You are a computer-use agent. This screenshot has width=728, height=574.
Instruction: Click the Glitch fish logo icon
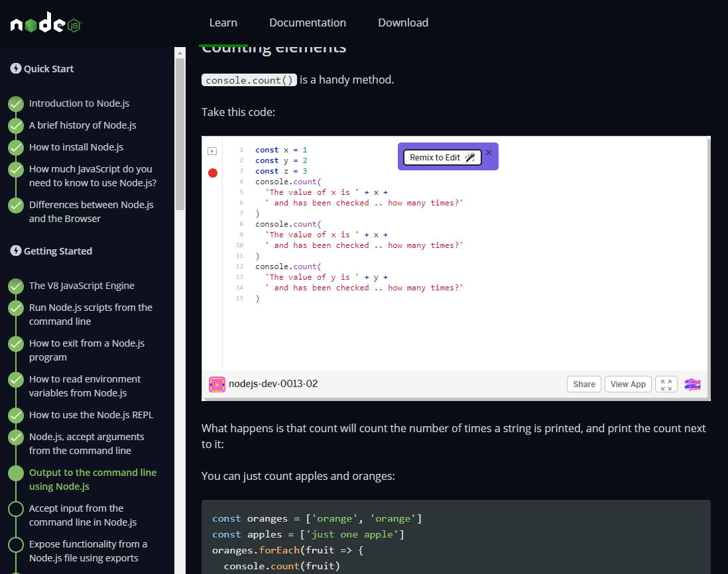click(x=692, y=384)
